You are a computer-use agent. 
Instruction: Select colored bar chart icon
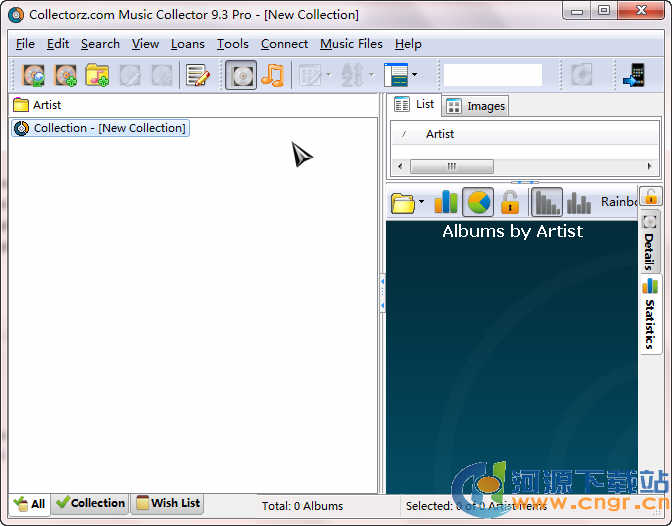[x=446, y=202]
